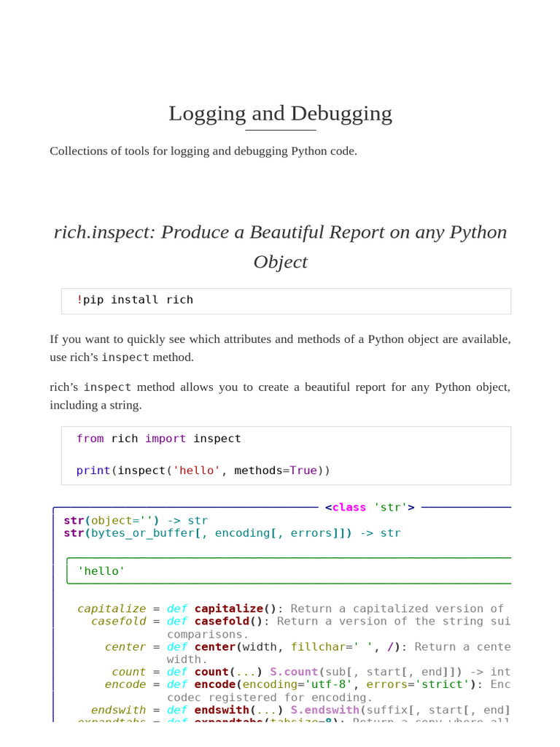The image size is (560, 747).
Task: Click the 'endswith' attribute name
Action: click(119, 710)
